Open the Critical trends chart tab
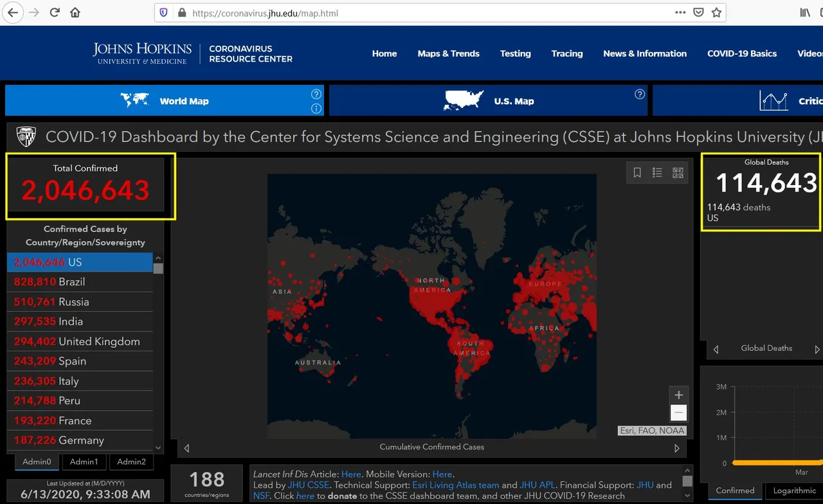This screenshot has width=823, height=504. pyautogui.click(x=737, y=100)
